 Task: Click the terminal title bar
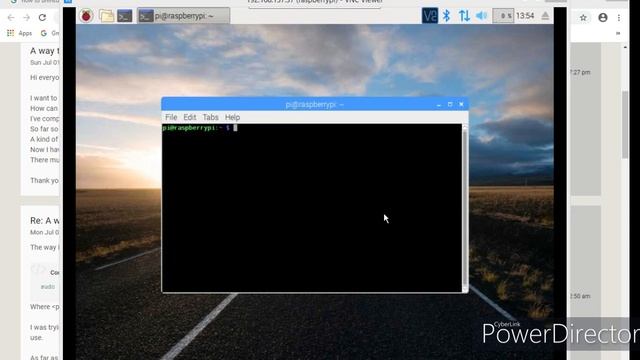pyautogui.click(x=314, y=104)
